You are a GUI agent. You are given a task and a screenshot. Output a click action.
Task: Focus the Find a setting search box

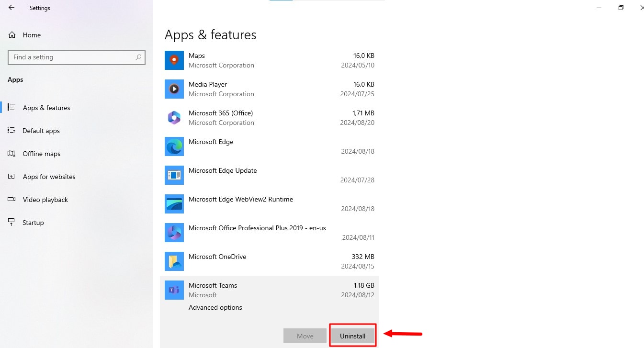pos(77,57)
